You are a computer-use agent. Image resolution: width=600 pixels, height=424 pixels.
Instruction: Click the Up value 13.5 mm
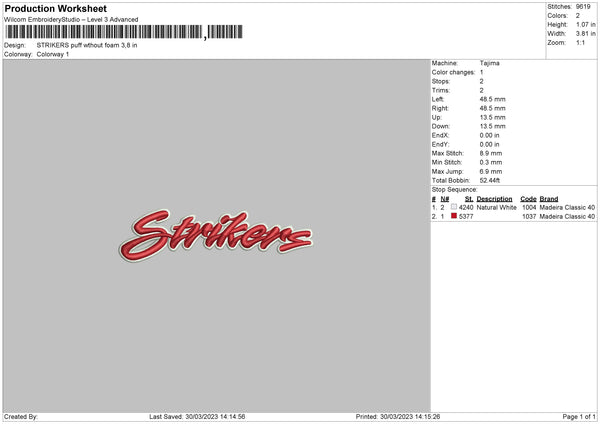click(x=492, y=117)
